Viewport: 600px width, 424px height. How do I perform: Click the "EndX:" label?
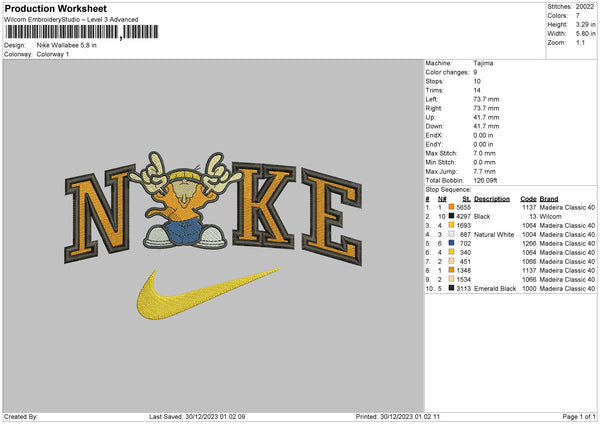[x=434, y=135]
